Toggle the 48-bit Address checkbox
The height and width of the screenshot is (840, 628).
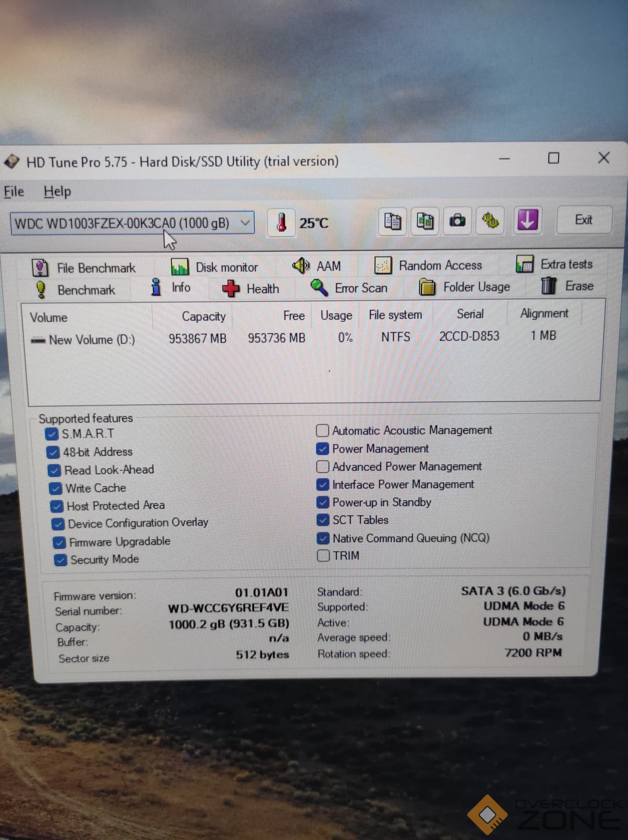[53, 452]
